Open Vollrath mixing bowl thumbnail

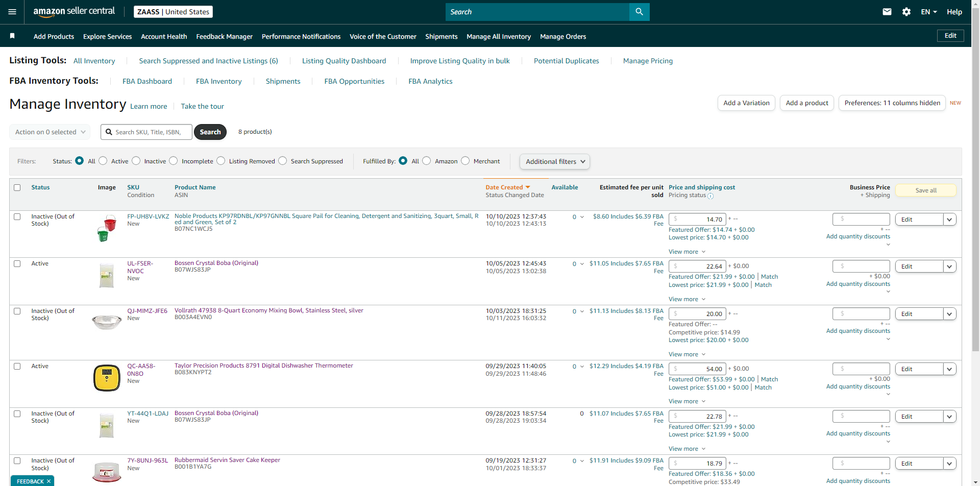107,322
